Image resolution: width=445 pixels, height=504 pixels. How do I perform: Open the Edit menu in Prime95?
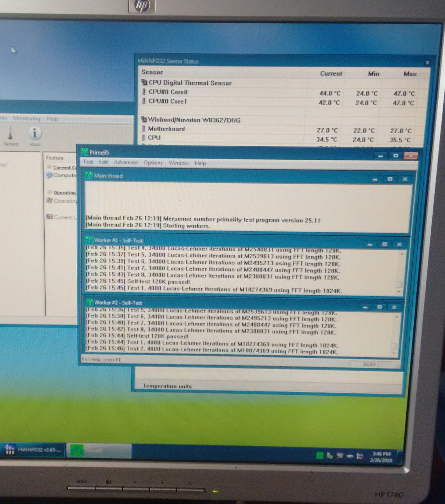(x=103, y=162)
